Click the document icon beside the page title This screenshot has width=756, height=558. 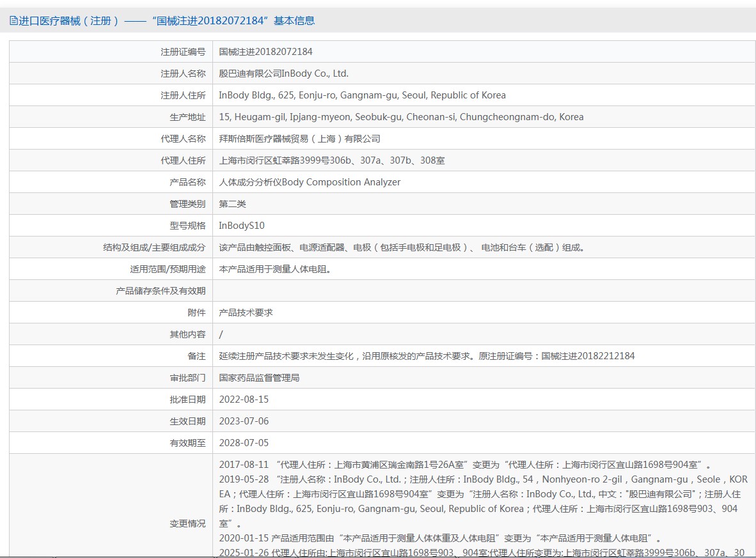click(13, 20)
